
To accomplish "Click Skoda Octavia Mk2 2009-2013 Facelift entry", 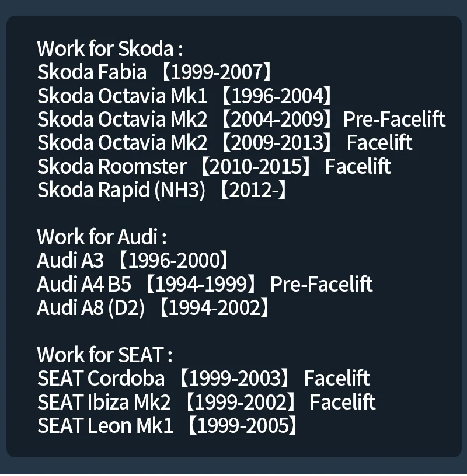I will 225,143.
